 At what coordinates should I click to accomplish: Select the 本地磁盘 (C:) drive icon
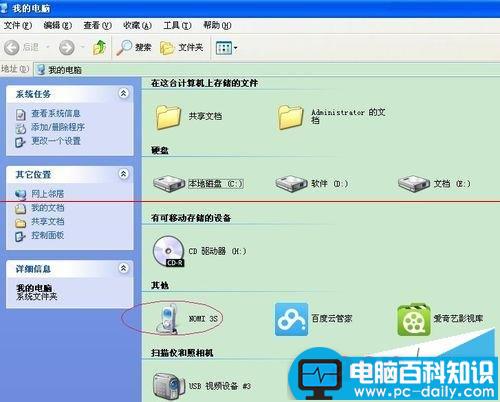click(x=169, y=184)
